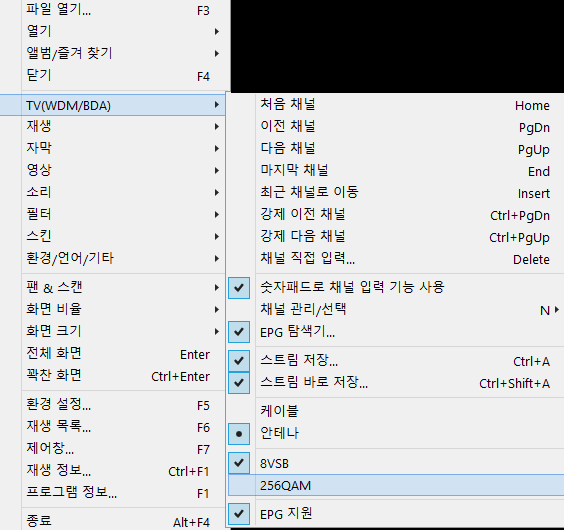
Task: Select 다음 채널 entry
Action: point(396,149)
